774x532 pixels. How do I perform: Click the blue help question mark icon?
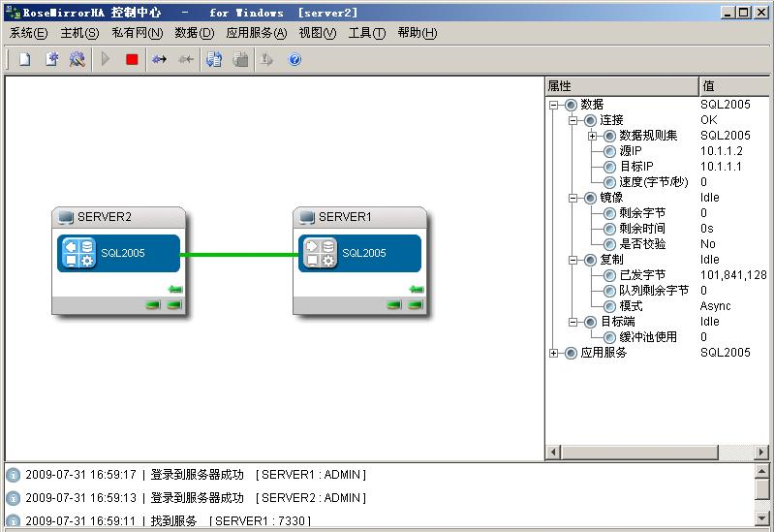click(x=294, y=59)
